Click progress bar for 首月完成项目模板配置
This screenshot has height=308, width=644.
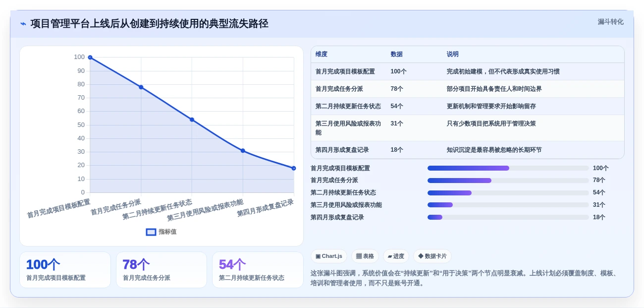pos(508,168)
